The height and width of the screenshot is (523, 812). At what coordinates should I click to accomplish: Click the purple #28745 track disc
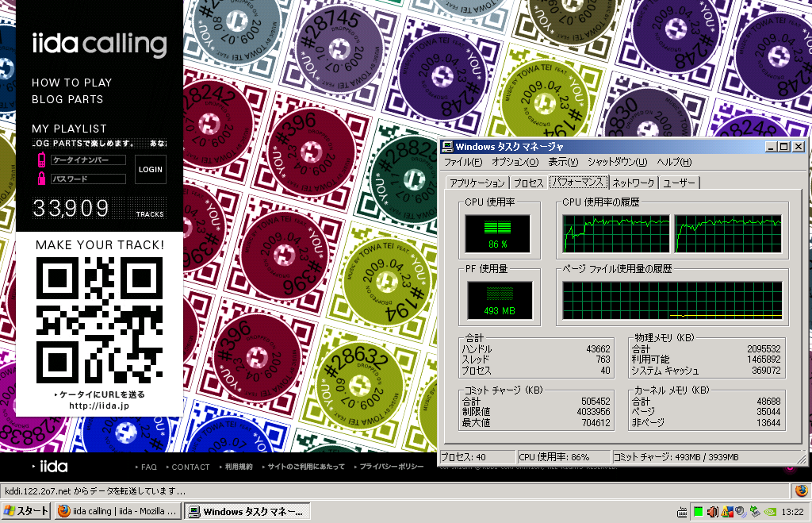click(x=339, y=48)
